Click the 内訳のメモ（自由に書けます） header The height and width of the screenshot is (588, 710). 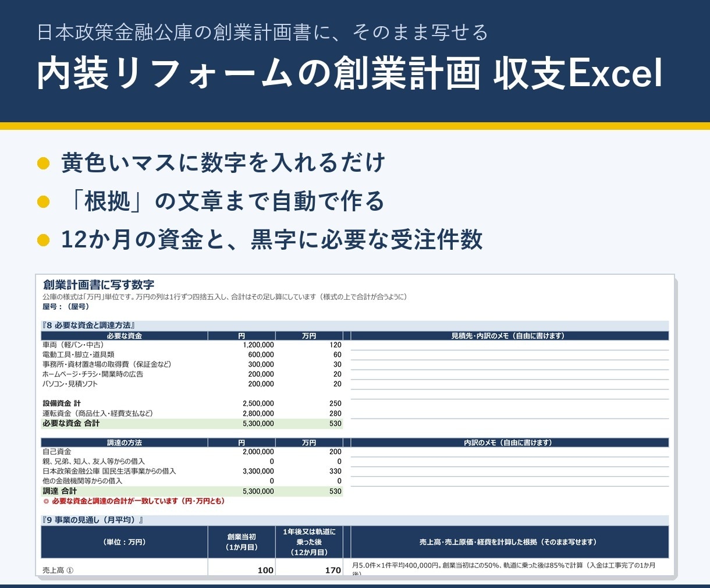[510, 442]
